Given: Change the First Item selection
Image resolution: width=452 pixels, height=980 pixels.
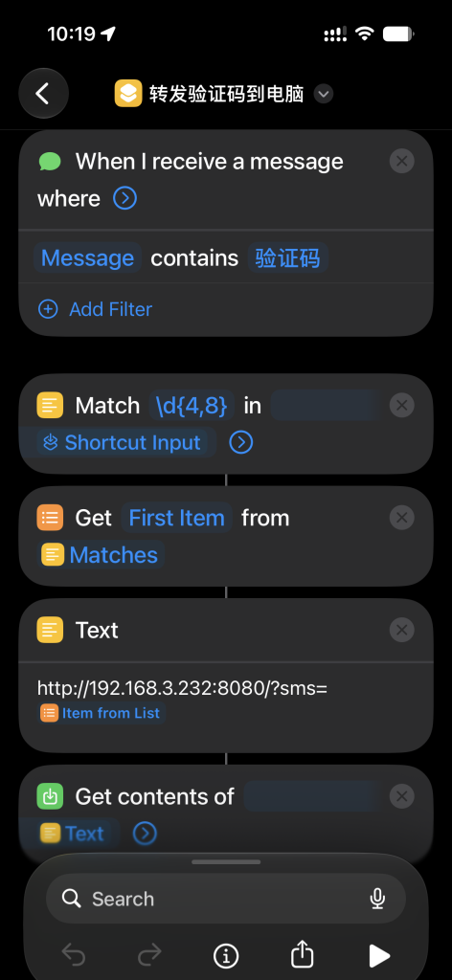Looking at the screenshot, I should [176, 518].
